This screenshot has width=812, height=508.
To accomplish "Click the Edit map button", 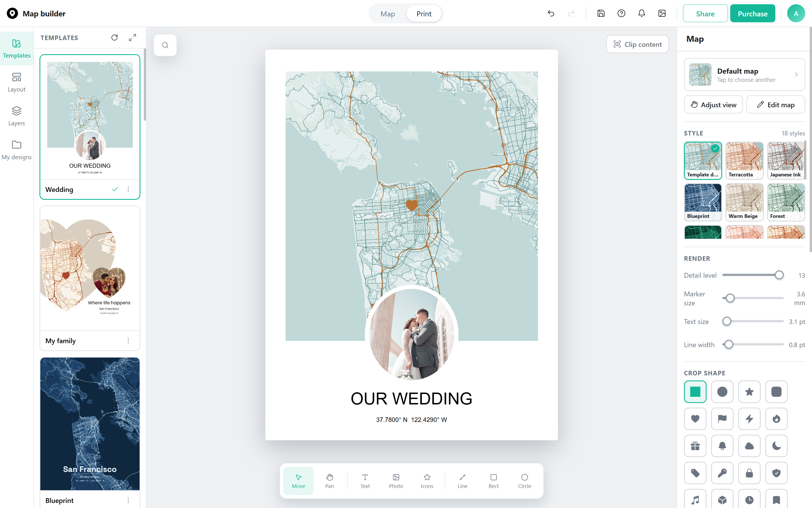I will coord(775,105).
